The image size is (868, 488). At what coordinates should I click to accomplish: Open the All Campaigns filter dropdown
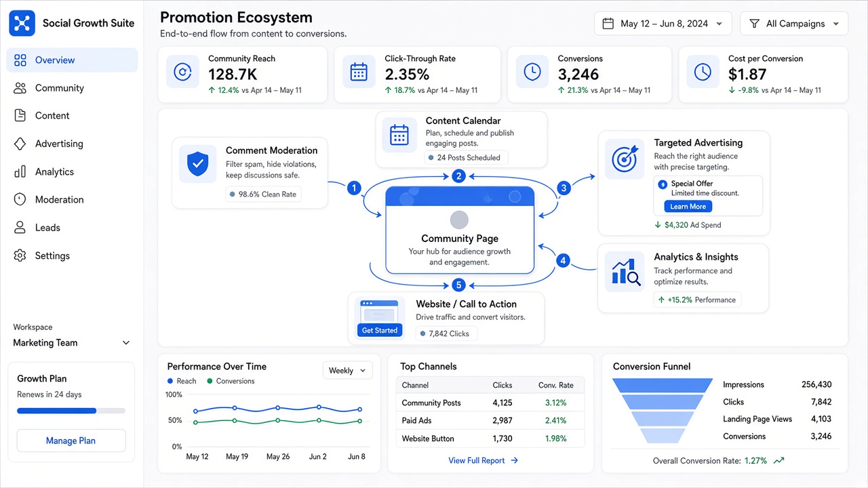[793, 24]
